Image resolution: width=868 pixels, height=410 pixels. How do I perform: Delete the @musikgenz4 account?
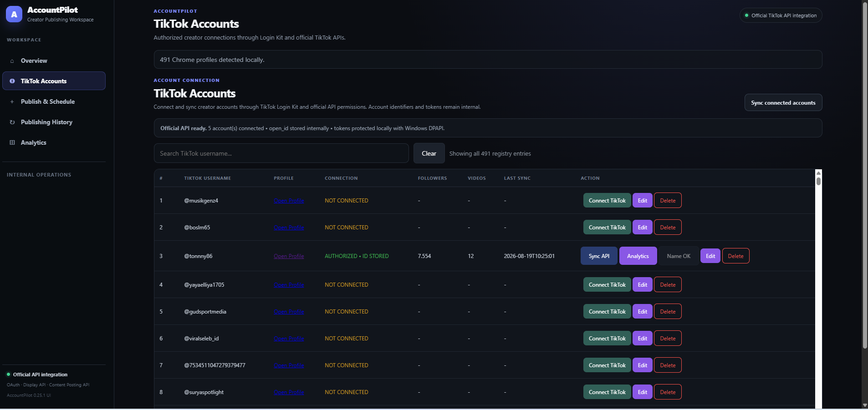[x=668, y=201]
